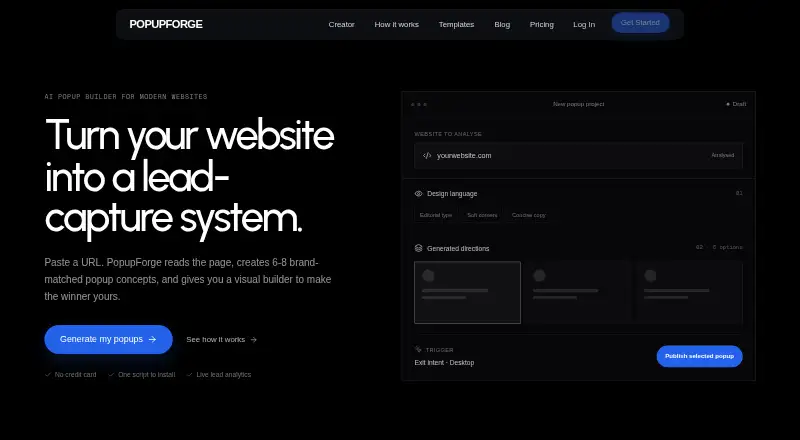The image size is (800, 440).
Task: Click the checkmark icon beside Live lead analytics
Action: coord(189,375)
